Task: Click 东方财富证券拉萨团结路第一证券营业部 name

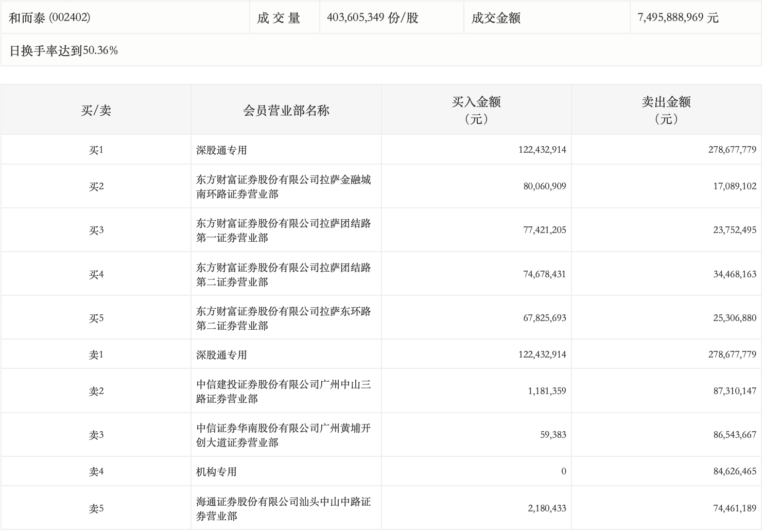Action: [284, 230]
